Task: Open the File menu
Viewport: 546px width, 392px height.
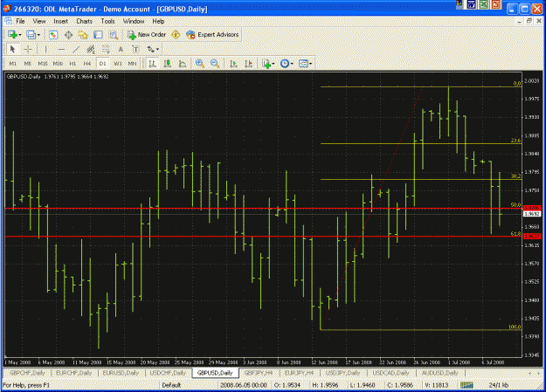Action: click(20, 21)
